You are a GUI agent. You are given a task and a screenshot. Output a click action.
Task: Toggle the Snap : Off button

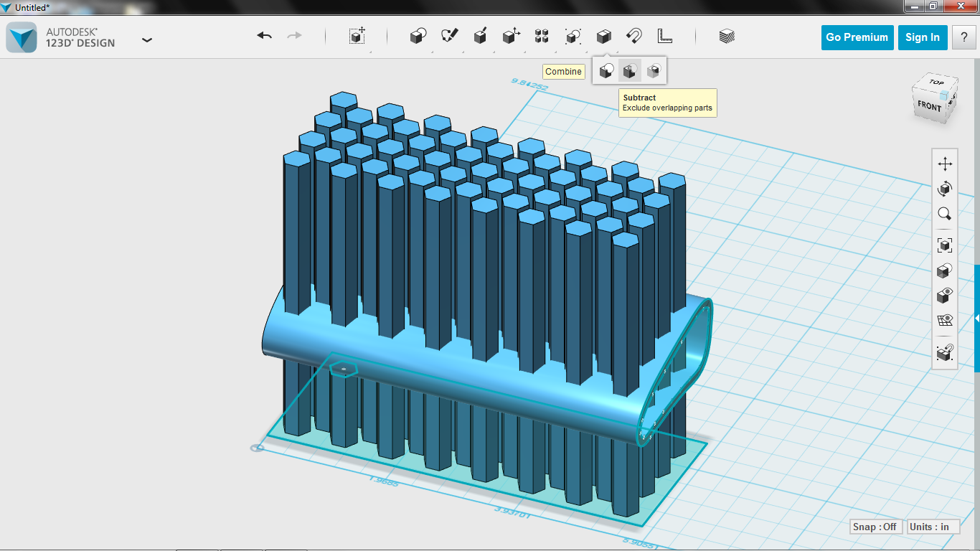[x=875, y=527]
